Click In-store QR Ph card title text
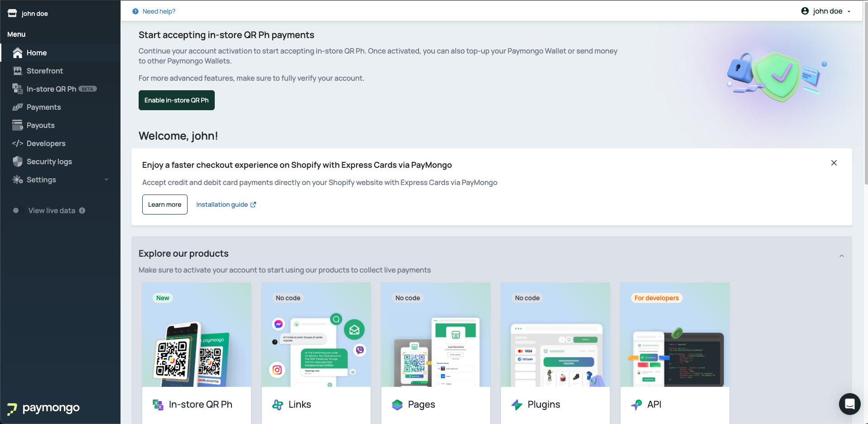 (x=201, y=405)
